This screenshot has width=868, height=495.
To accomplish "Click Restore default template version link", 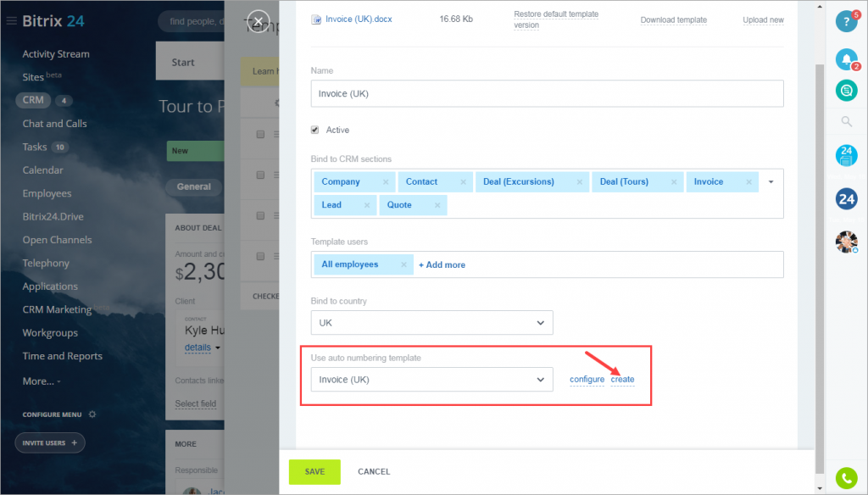I will point(556,20).
